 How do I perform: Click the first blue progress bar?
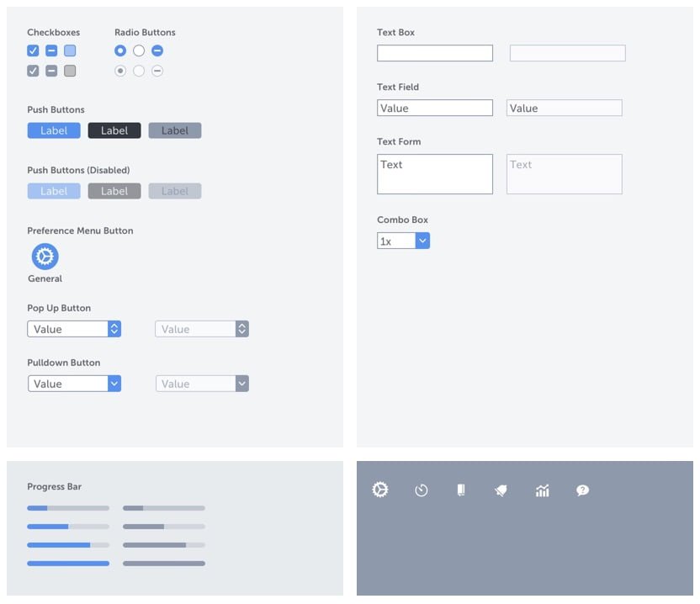pyautogui.click(x=67, y=508)
